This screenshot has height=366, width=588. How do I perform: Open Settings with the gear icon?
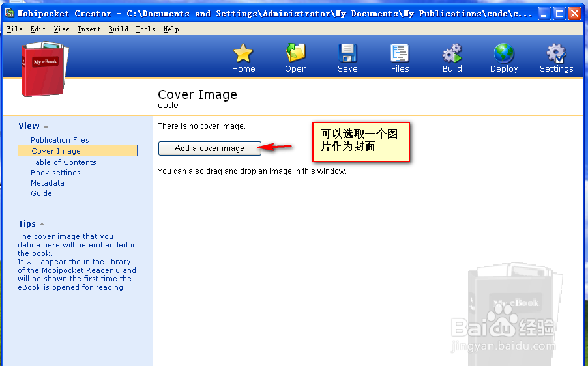556,53
